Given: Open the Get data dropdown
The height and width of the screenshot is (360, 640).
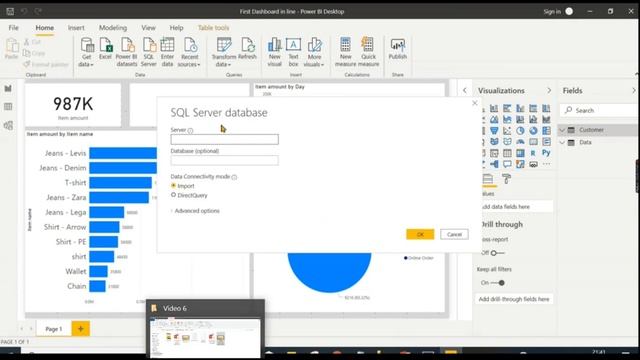Looking at the screenshot, I should click(87, 52).
